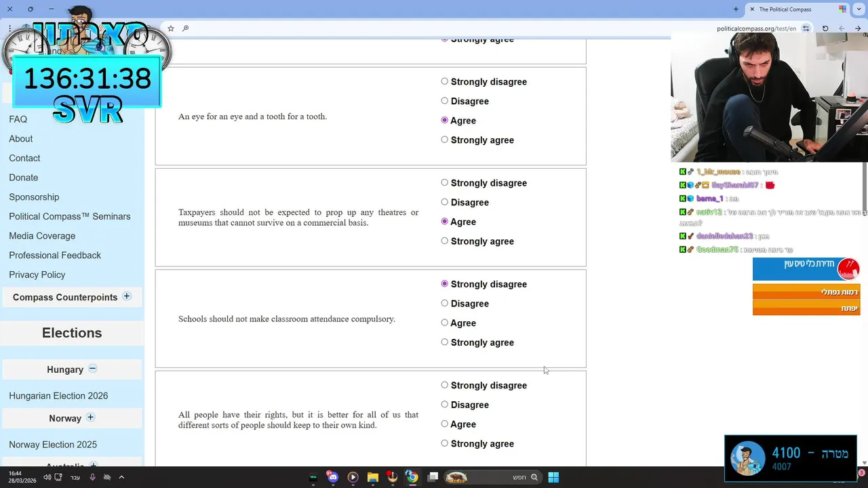Image resolution: width=868 pixels, height=488 pixels.
Task: Open Task View from the taskbar
Action: 433,477
